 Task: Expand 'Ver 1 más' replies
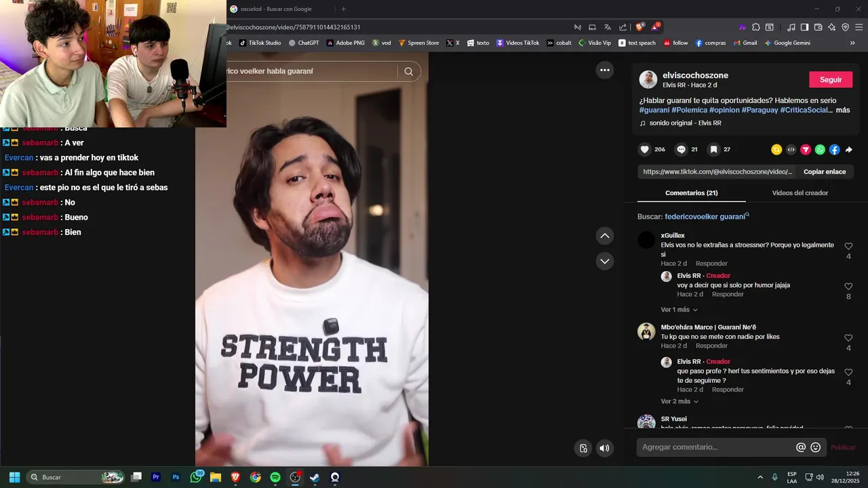(x=679, y=310)
